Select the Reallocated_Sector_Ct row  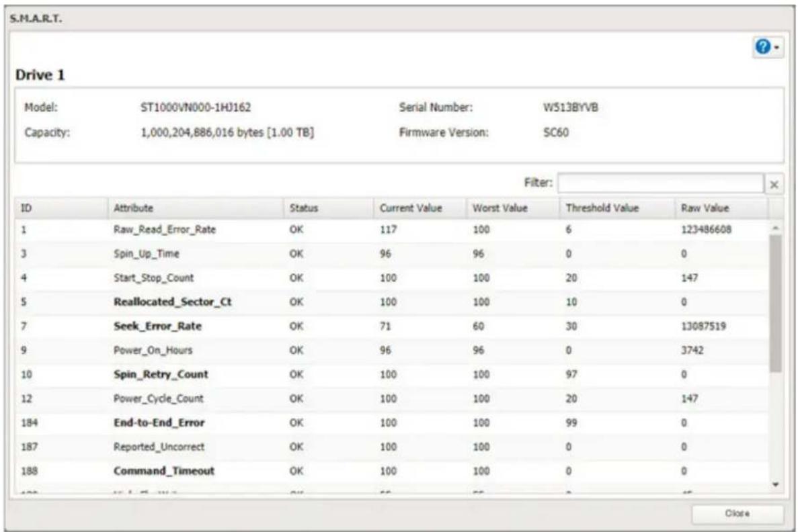pos(391,302)
